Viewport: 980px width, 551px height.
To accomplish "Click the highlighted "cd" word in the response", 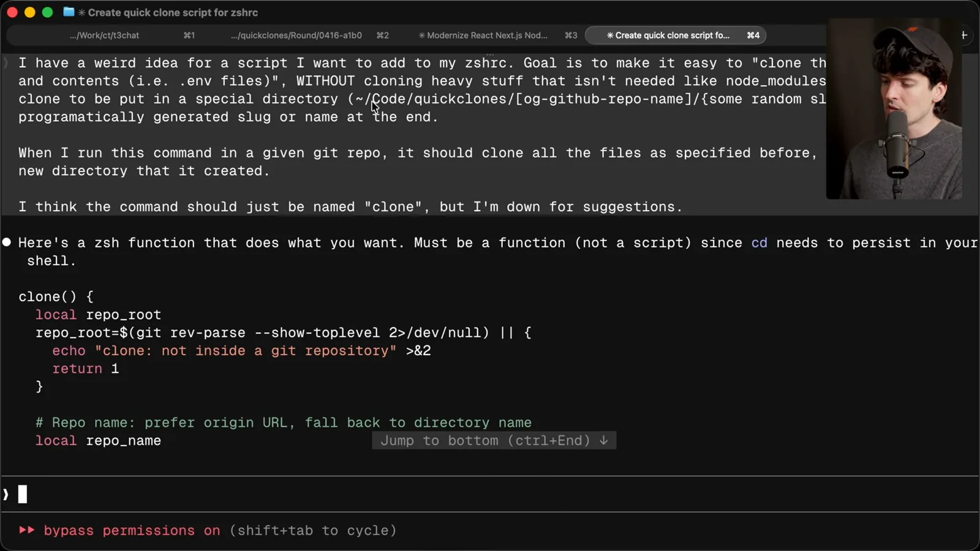I will click(x=759, y=243).
